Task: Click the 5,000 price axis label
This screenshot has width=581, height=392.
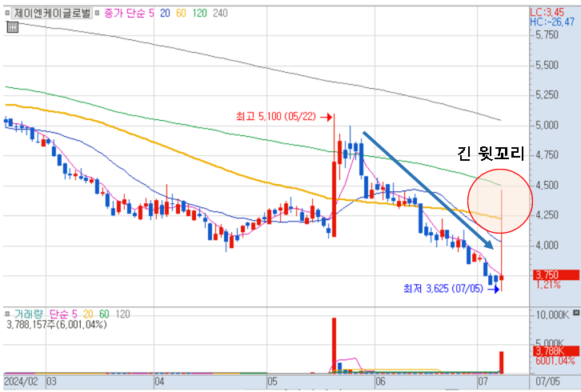Action: click(547, 126)
